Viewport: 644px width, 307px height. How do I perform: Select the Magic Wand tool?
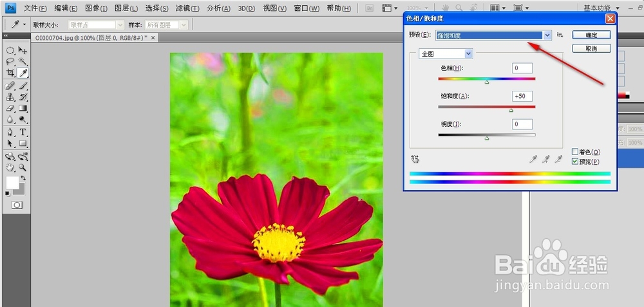[23, 62]
